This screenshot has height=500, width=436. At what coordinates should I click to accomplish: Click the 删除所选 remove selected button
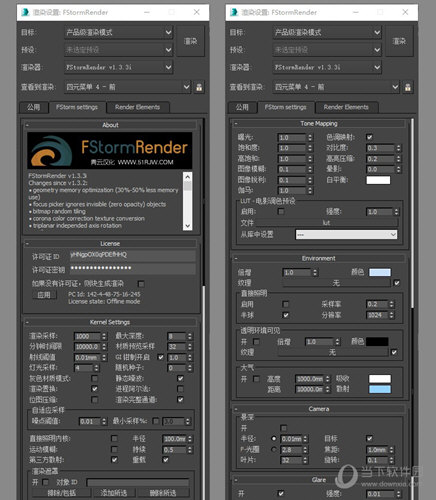(163, 493)
